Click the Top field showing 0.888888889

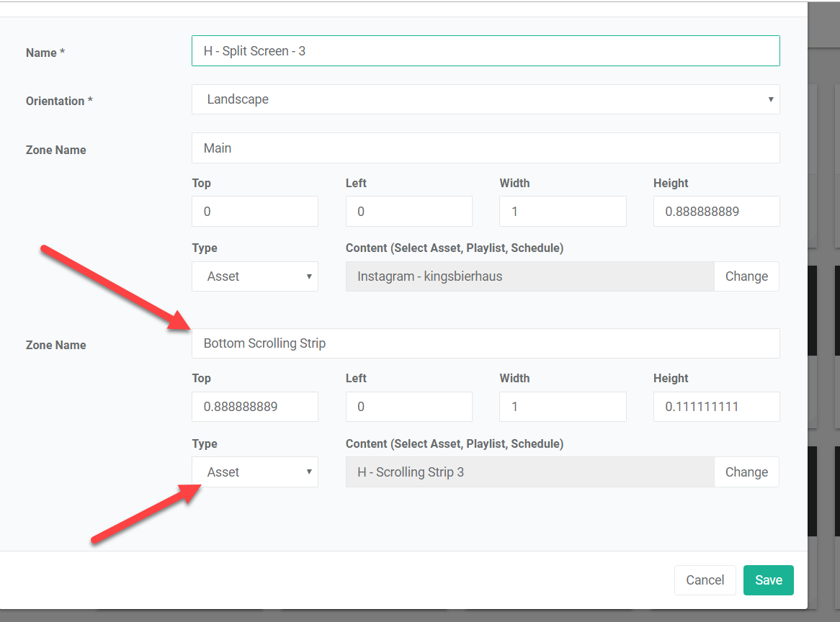(254, 407)
